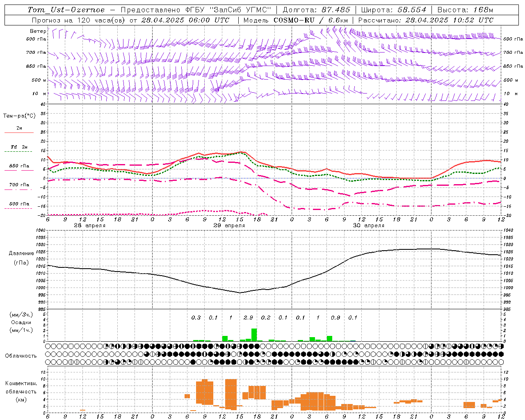Click the computed time 28.04.2025 10:52 UTC
The height and width of the screenshot is (420, 525).
point(450,20)
